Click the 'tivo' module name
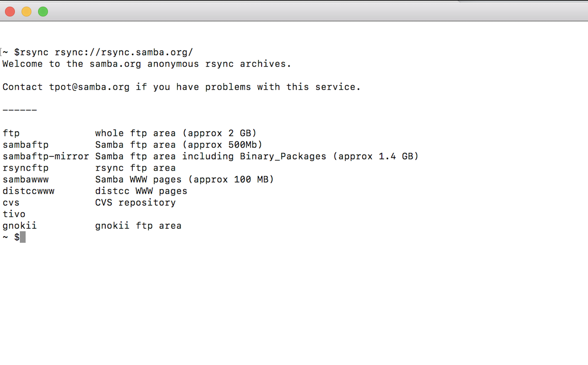Screen dimensions: 588x365 click(x=14, y=214)
